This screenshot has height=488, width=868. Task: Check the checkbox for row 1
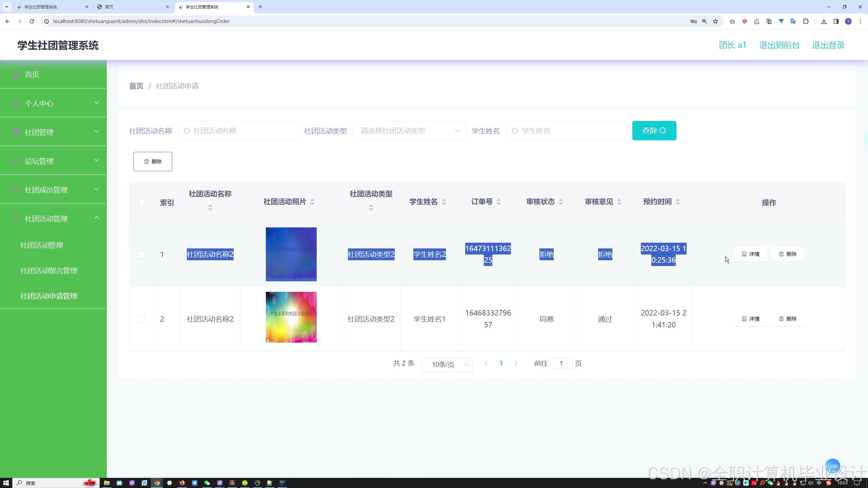(141, 255)
